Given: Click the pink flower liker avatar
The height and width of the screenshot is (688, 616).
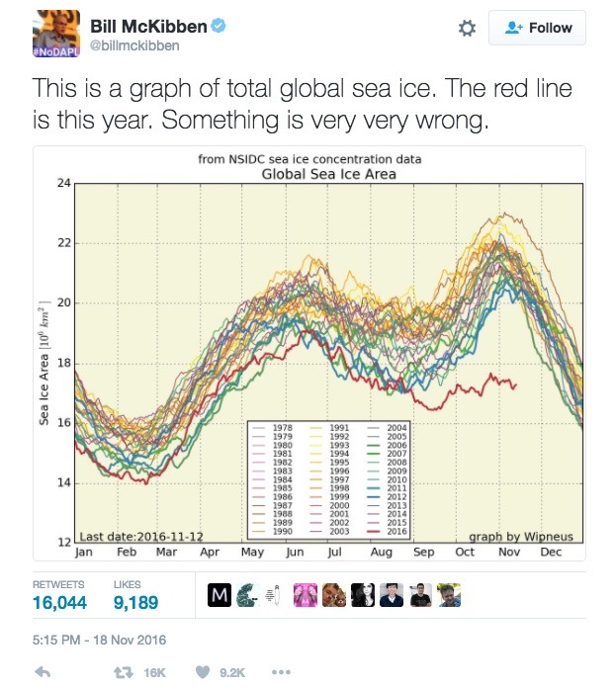Looking at the screenshot, I should [305, 595].
